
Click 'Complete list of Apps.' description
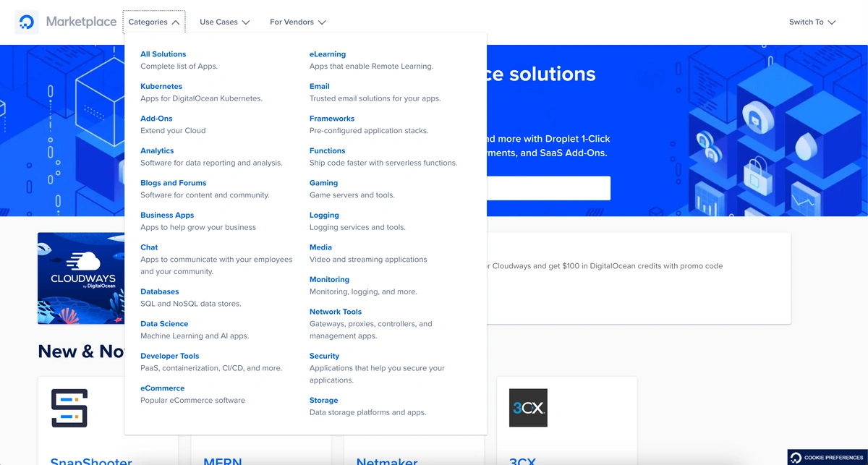pyautogui.click(x=179, y=67)
